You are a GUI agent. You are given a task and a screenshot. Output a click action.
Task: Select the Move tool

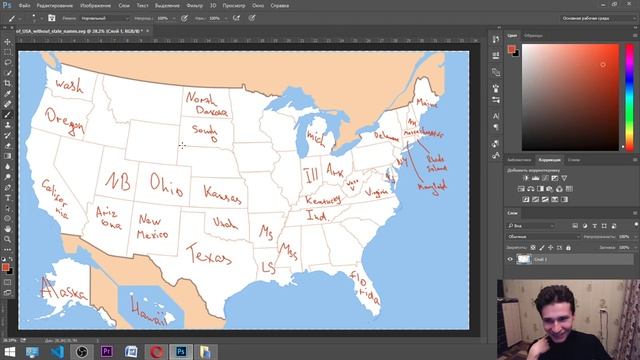[x=8, y=42]
